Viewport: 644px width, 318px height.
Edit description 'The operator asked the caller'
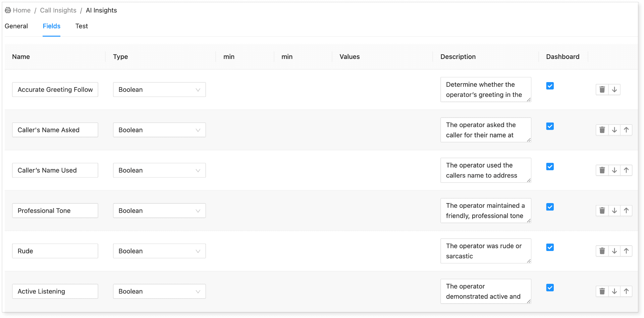(486, 130)
